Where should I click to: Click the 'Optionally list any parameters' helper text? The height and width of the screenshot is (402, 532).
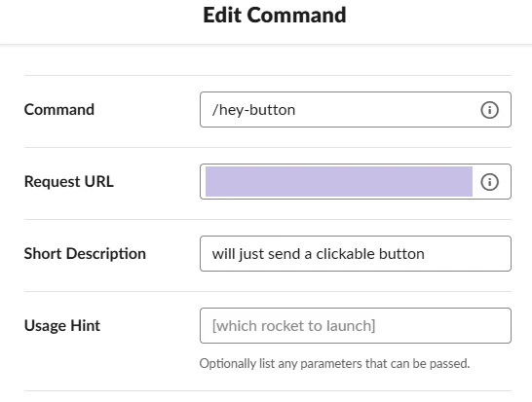pos(334,363)
